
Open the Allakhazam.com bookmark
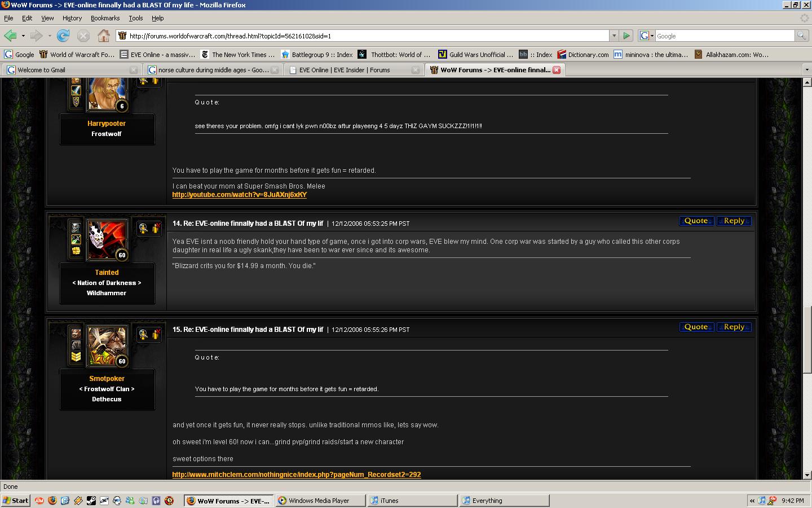pos(731,55)
